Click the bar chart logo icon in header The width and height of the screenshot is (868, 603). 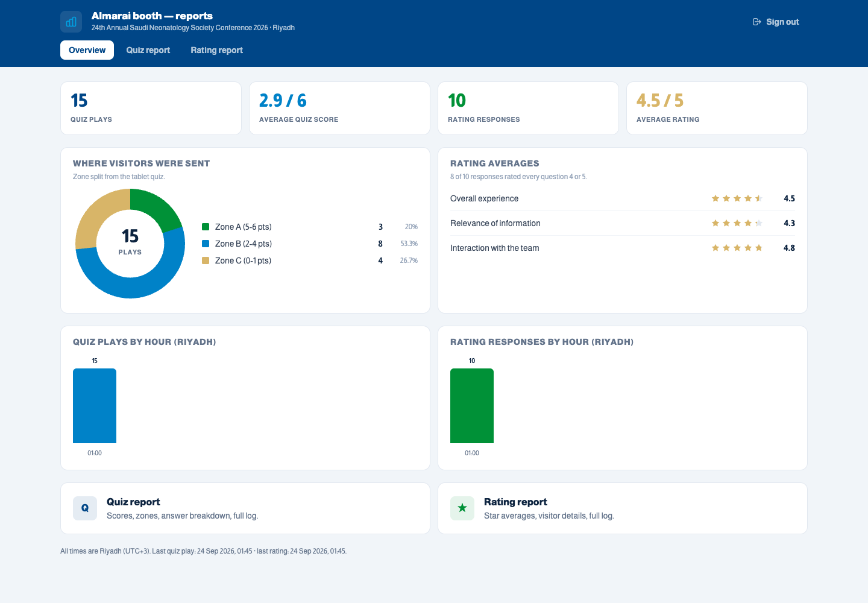71,22
